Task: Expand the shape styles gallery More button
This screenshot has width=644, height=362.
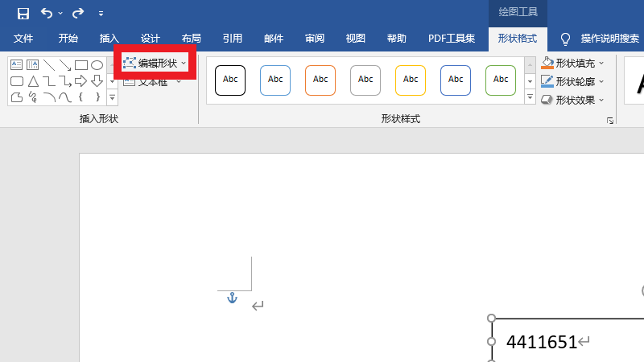Action: (530, 97)
